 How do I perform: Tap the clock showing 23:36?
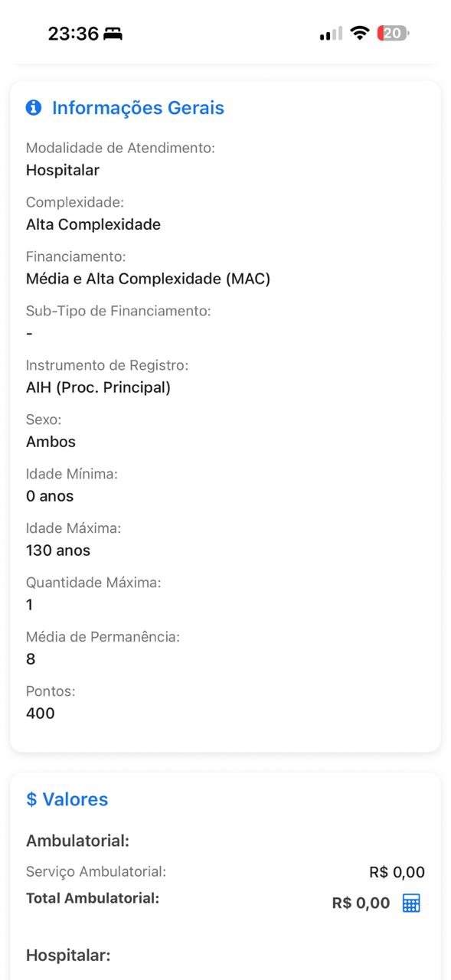pyautogui.click(x=73, y=33)
